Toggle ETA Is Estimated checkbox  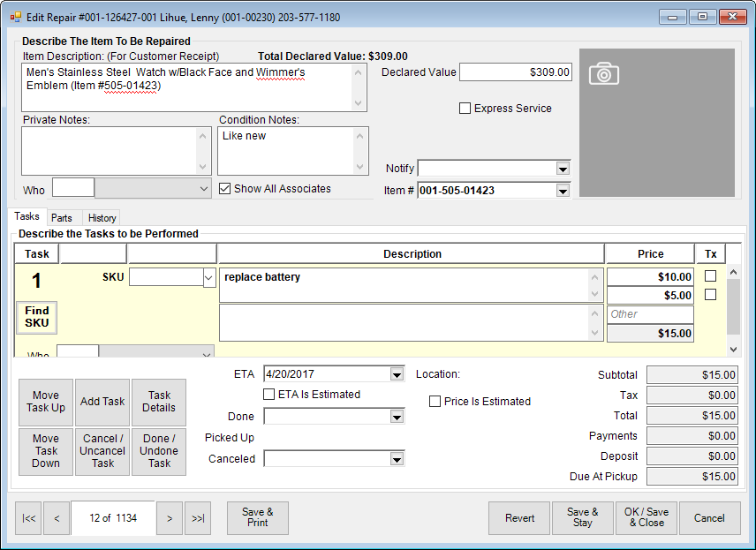click(269, 395)
